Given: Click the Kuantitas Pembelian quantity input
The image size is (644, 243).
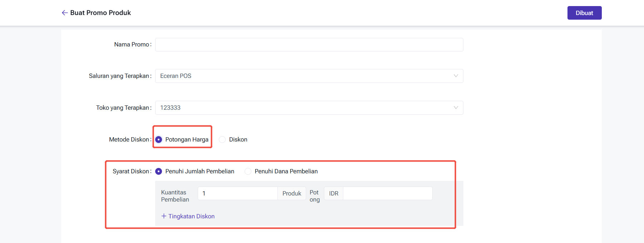Looking at the screenshot, I should coord(237,193).
